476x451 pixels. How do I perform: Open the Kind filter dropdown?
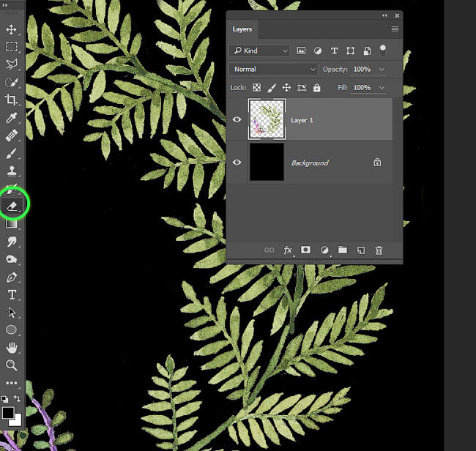tap(259, 51)
